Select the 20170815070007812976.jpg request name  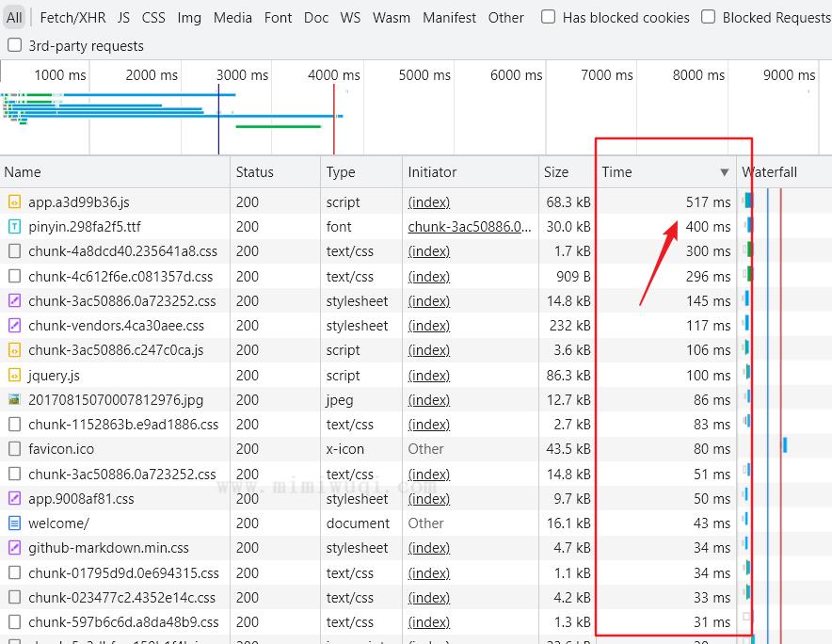[116, 400]
